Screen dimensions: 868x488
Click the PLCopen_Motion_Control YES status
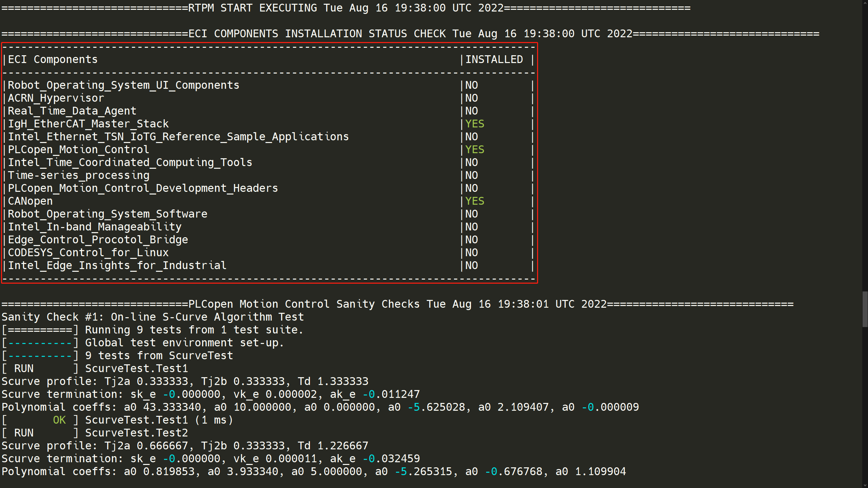point(474,150)
